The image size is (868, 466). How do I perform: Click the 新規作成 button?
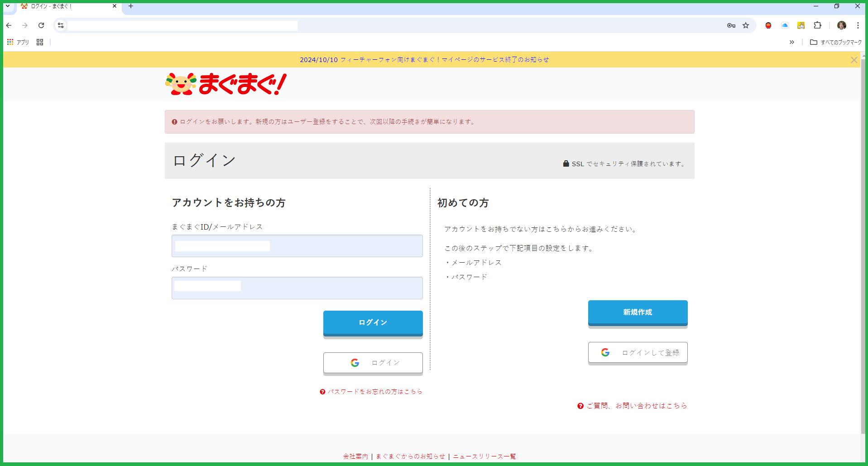(x=638, y=312)
